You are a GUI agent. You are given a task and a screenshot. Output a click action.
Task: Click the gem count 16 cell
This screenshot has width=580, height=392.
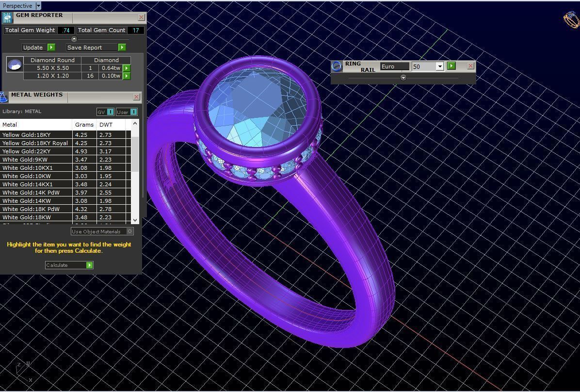click(90, 76)
